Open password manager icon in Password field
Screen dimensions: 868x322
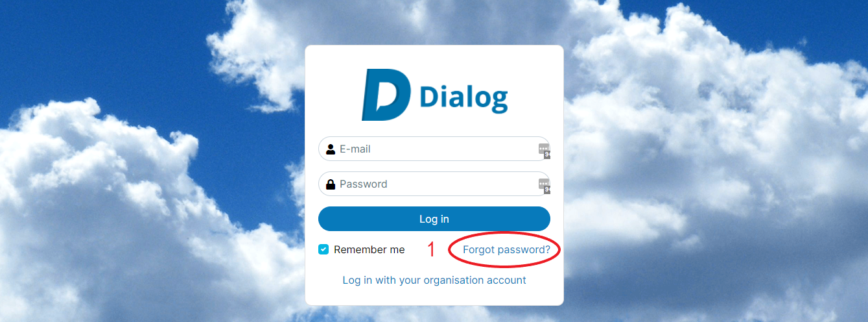tap(544, 184)
